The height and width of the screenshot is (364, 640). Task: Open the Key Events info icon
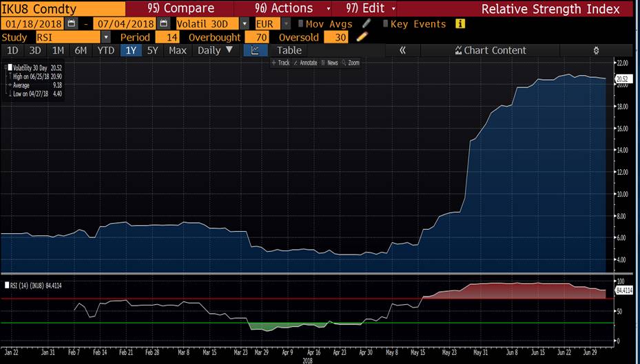pyautogui.click(x=460, y=23)
